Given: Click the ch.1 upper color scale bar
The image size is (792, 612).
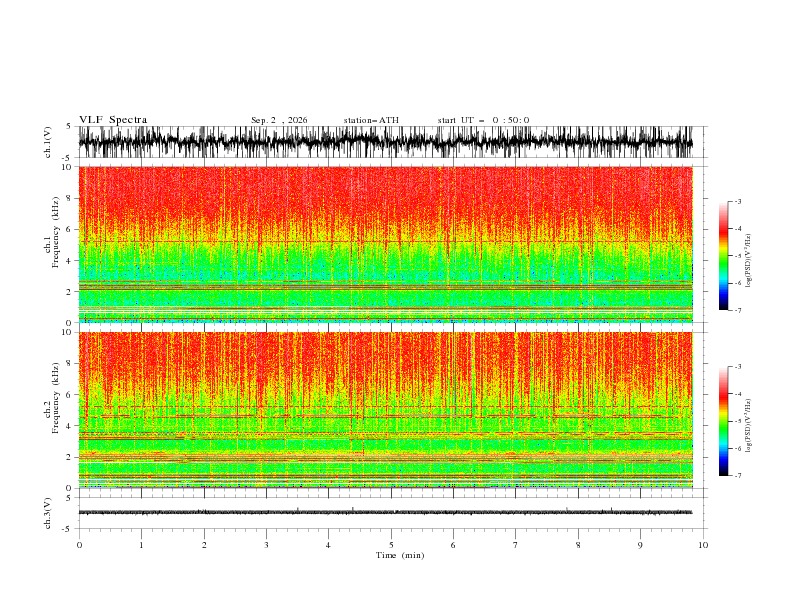Looking at the screenshot, I should tap(723, 256).
